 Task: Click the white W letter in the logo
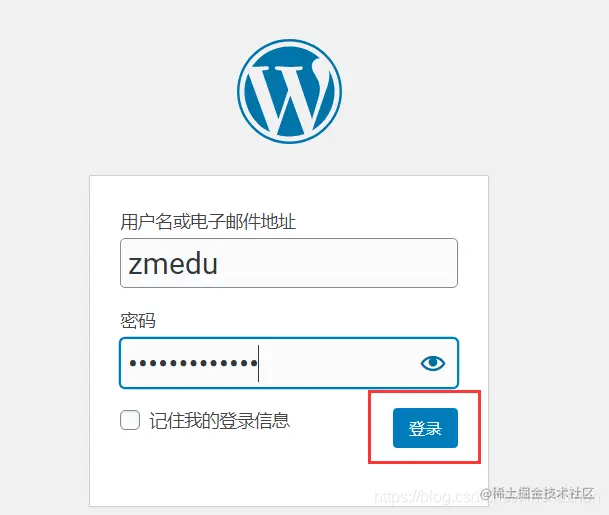289,97
